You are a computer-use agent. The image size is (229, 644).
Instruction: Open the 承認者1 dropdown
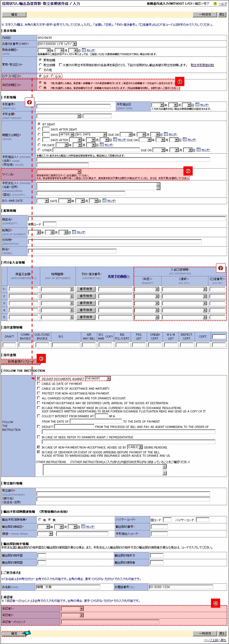pos(72,609)
